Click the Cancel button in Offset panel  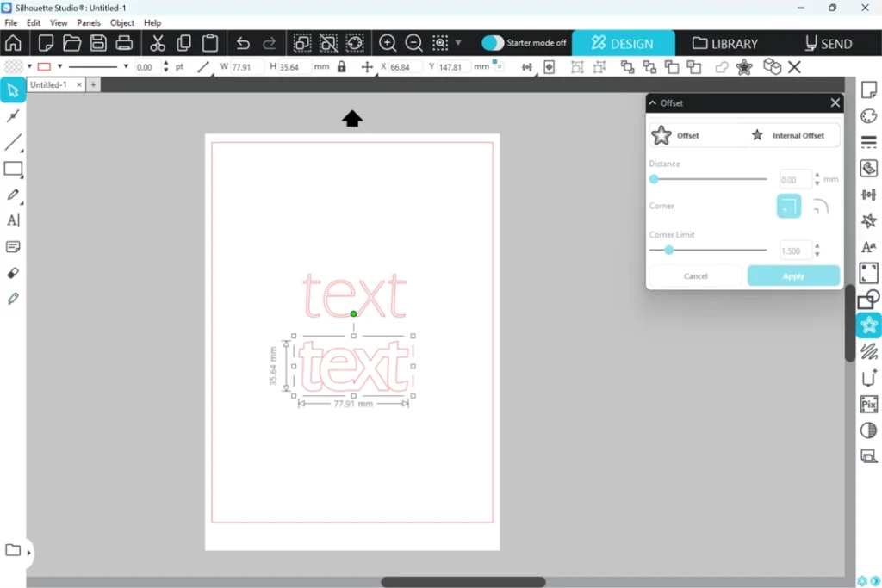(696, 276)
